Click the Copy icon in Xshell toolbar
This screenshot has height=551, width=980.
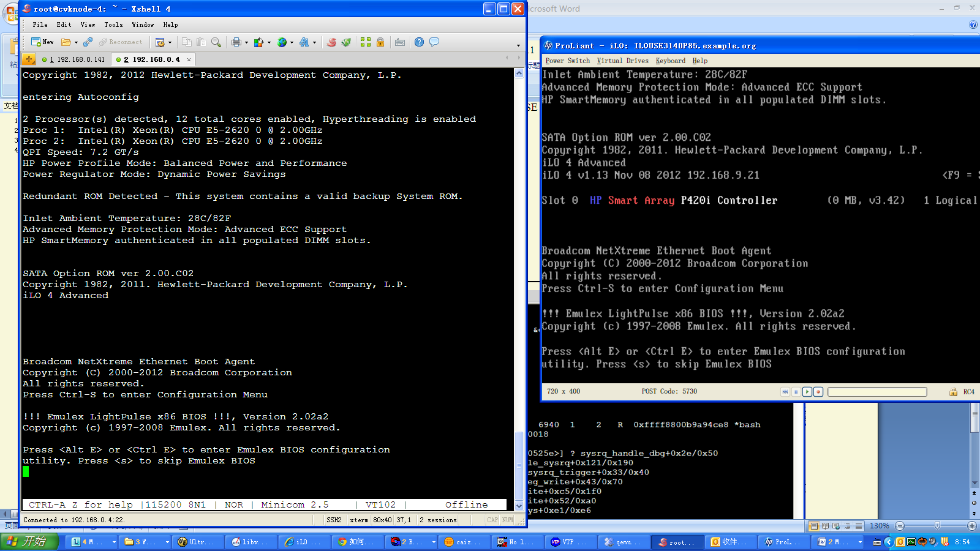tap(187, 42)
